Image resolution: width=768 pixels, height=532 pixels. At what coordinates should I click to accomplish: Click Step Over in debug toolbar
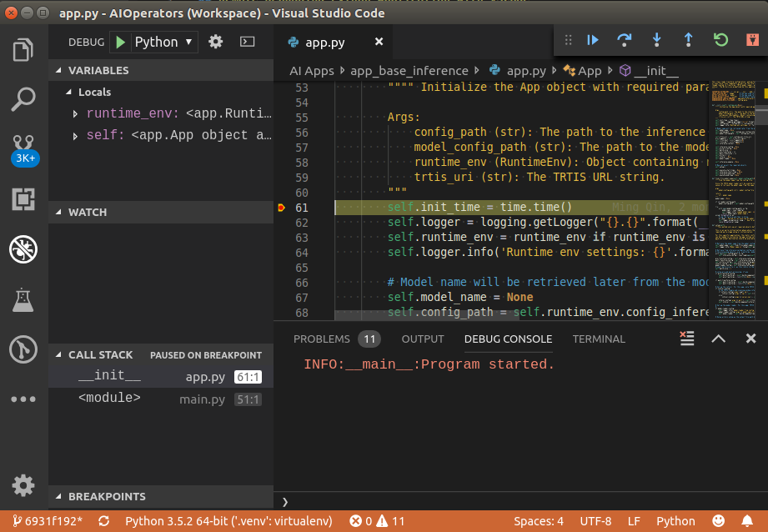click(624, 40)
